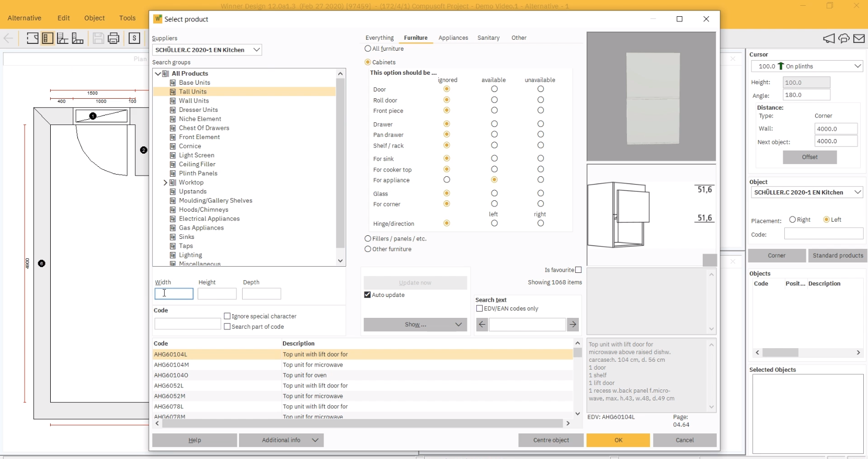This screenshot has height=459, width=868.
Task: Click the disabled save floppy icon
Action: [98, 38]
